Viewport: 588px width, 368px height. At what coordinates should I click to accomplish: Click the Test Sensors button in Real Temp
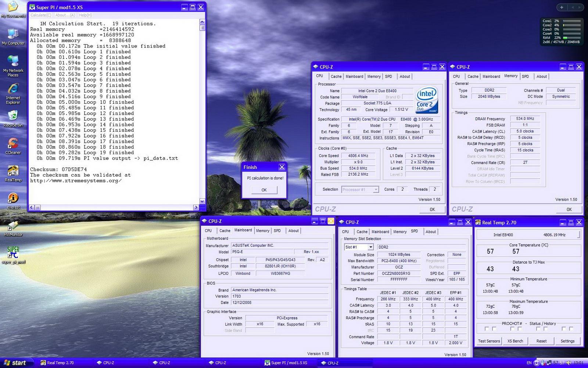click(489, 341)
